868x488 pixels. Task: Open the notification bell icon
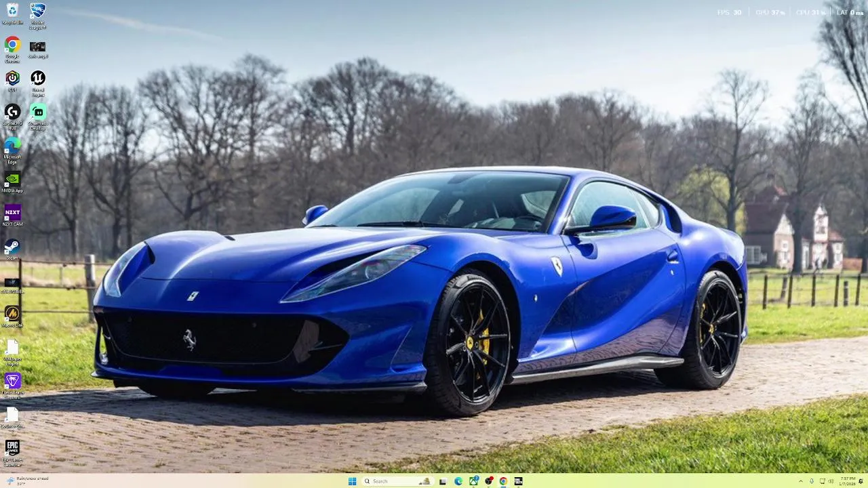click(x=861, y=481)
